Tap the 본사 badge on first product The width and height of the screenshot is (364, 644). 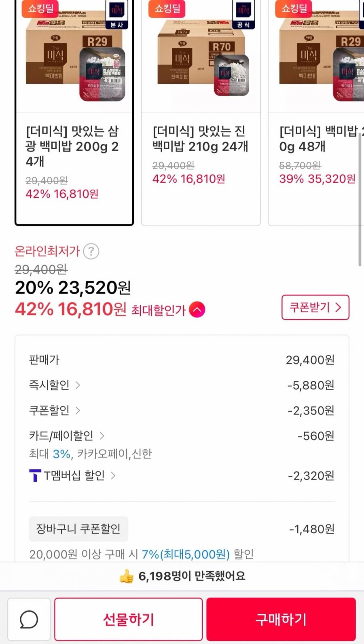116,14
